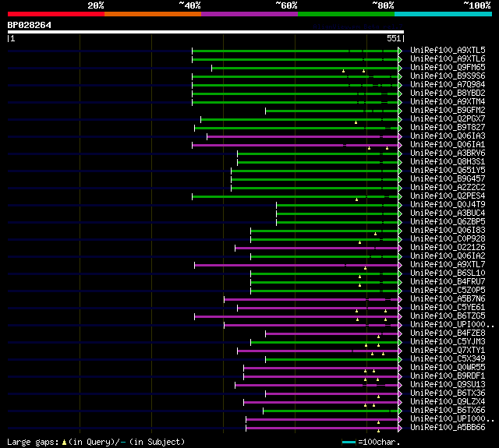This screenshot has height=448, width=499.
Task: Open the UniRef100_B8YBD2 subject link
Action: 448,93
